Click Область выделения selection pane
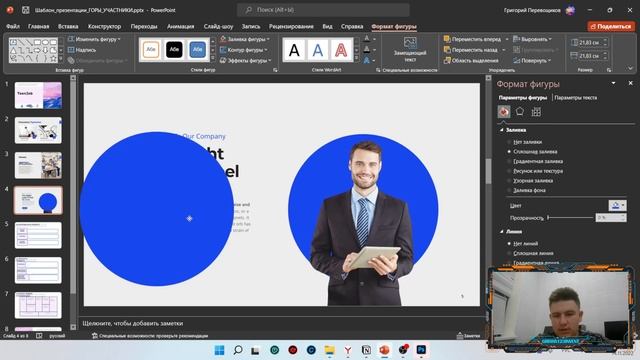 pos(471,60)
